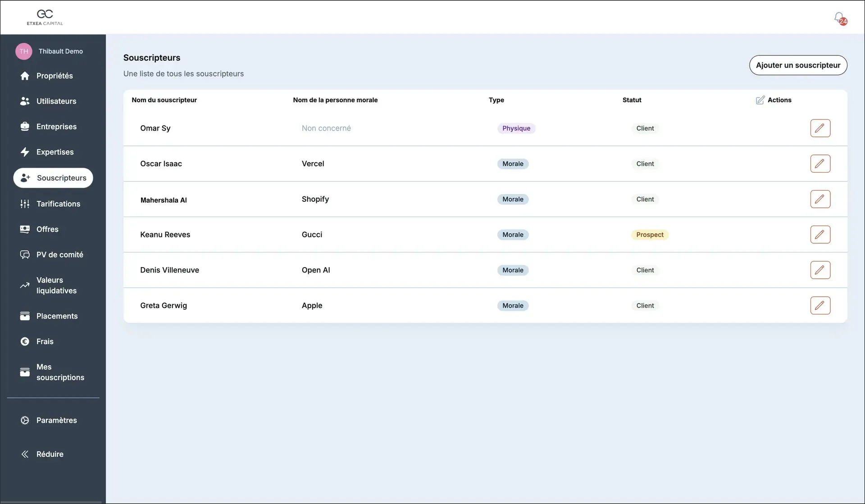This screenshot has width=865, height=504.
Task: Edit the Denis Villeneuve subscriber row
Action: (x=820, y=270)
